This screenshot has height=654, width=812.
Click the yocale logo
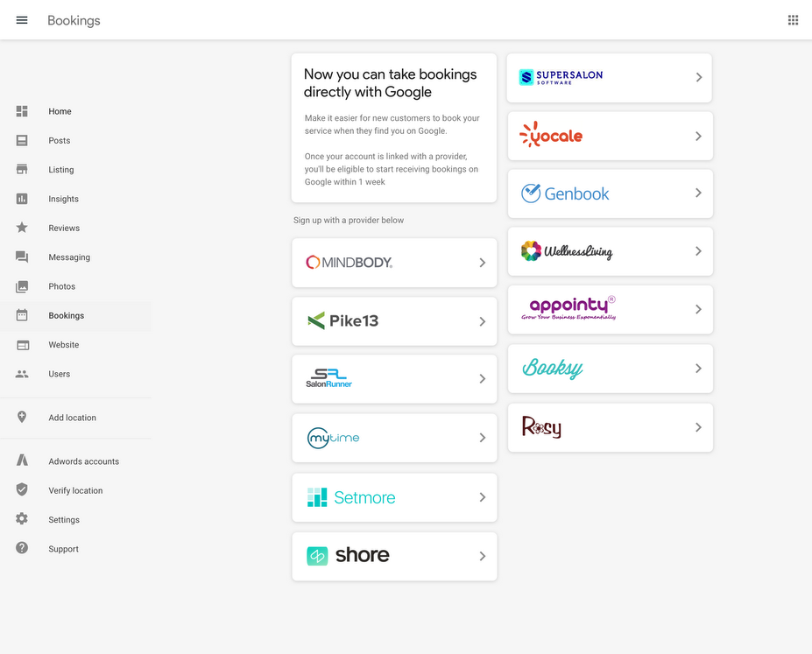click(551, 135)
